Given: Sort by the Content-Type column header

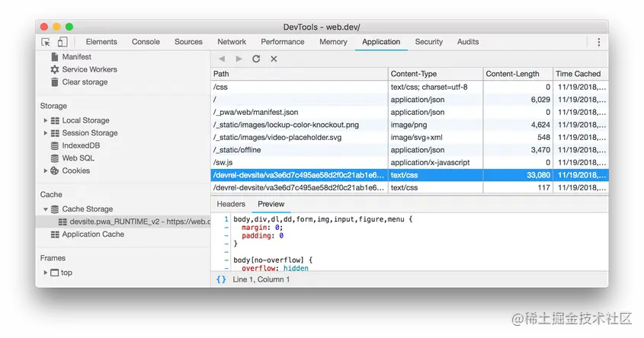Looking at the screenshot, I should tap(435, 74).
